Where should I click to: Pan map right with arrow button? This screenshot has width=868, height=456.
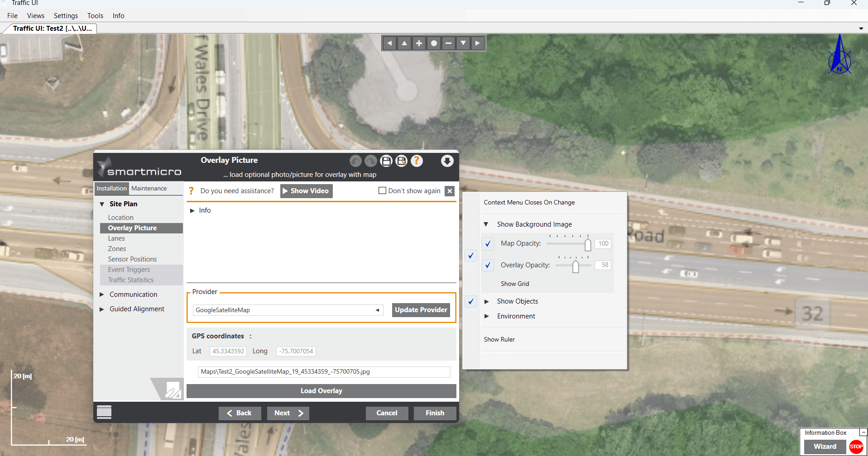(x=478, y=43)
